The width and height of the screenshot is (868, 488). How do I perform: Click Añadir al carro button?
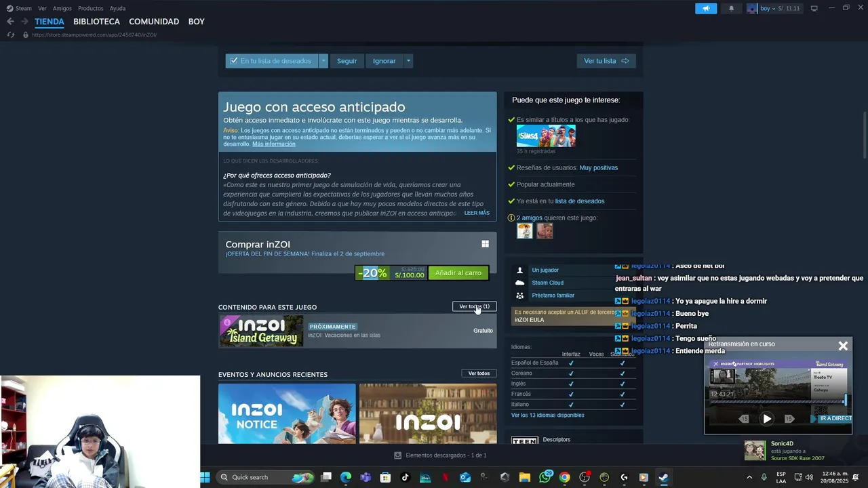tap(458, 273)
